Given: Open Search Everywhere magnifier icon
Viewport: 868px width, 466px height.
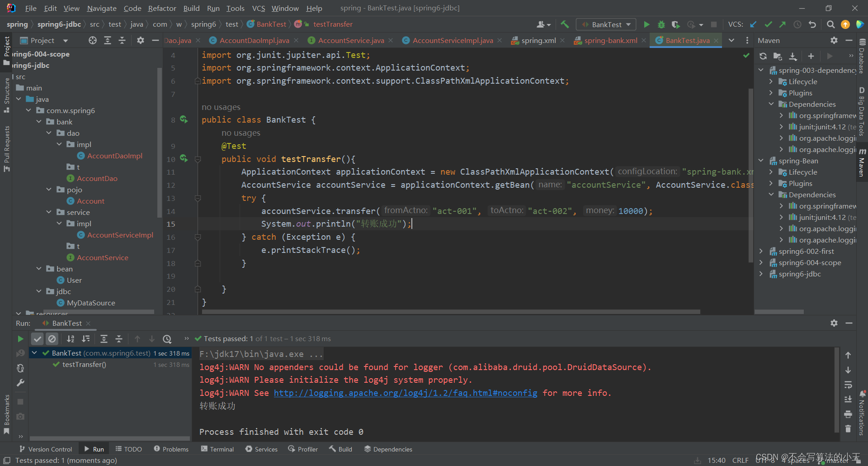Looking at the screenshot, I should (830, 24).
